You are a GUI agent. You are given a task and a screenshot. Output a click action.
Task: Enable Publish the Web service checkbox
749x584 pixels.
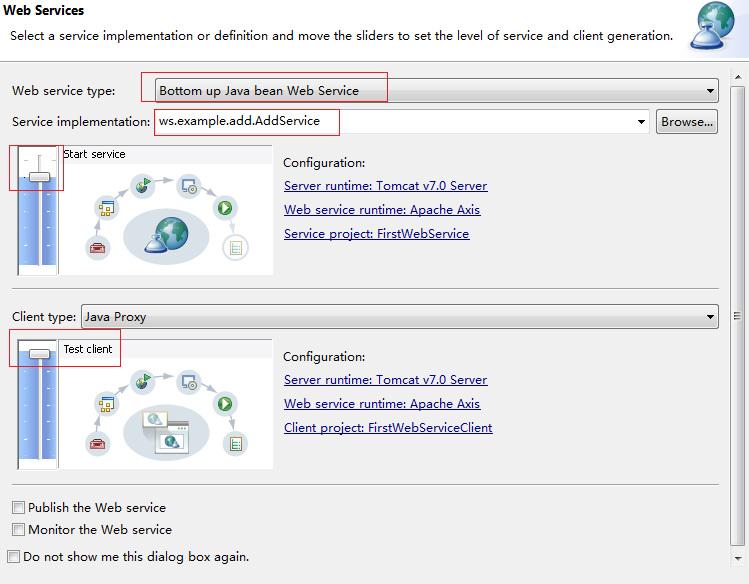18,507
